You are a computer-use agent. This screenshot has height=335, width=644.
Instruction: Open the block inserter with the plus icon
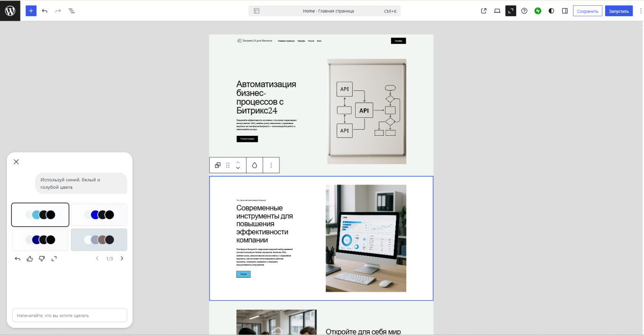click(31, 10)
